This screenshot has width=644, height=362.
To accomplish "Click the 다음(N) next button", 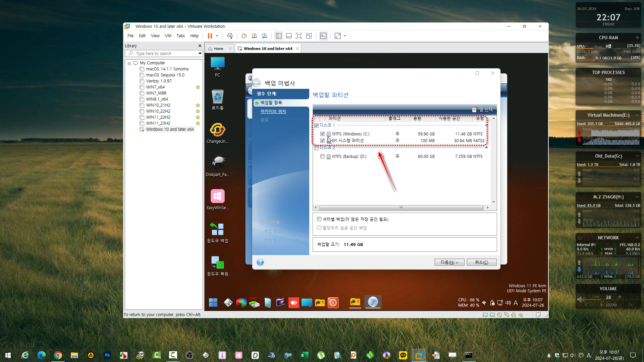I will click(x=449, y=262).
